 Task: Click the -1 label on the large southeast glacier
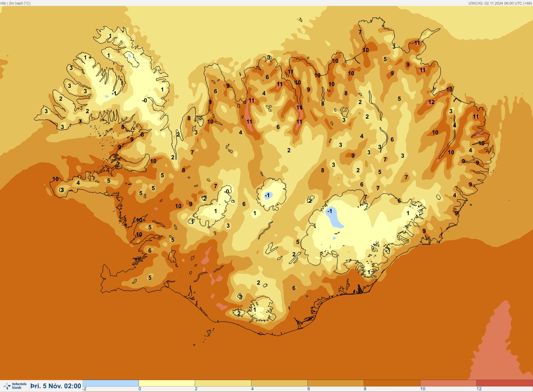click(329, 211)
